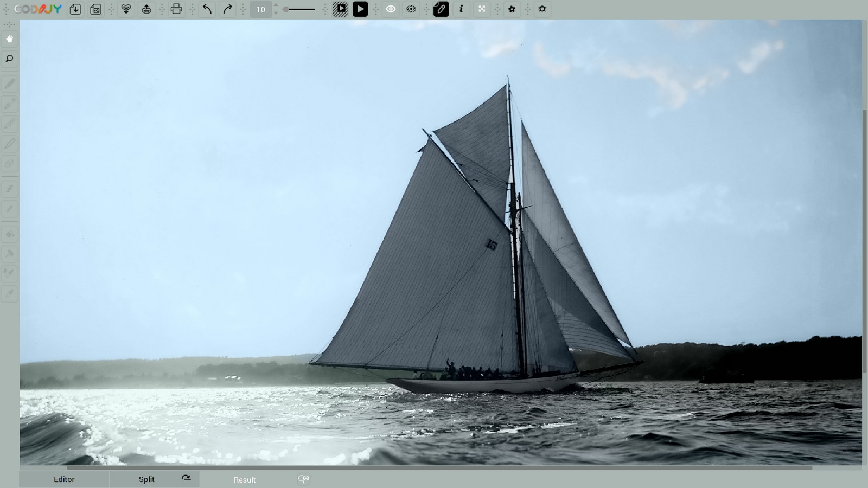
Task: Print the image with printer icon
Action: click(x=176, y=9)
